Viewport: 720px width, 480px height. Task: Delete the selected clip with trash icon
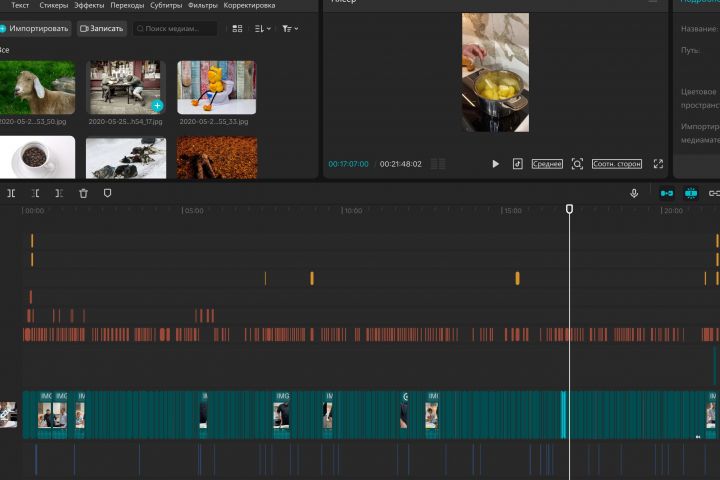click(x=83, y=193)
